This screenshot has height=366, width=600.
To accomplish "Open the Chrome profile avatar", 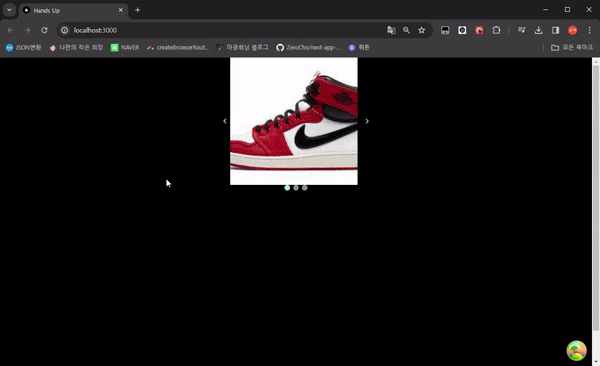I will coord(572,30).
